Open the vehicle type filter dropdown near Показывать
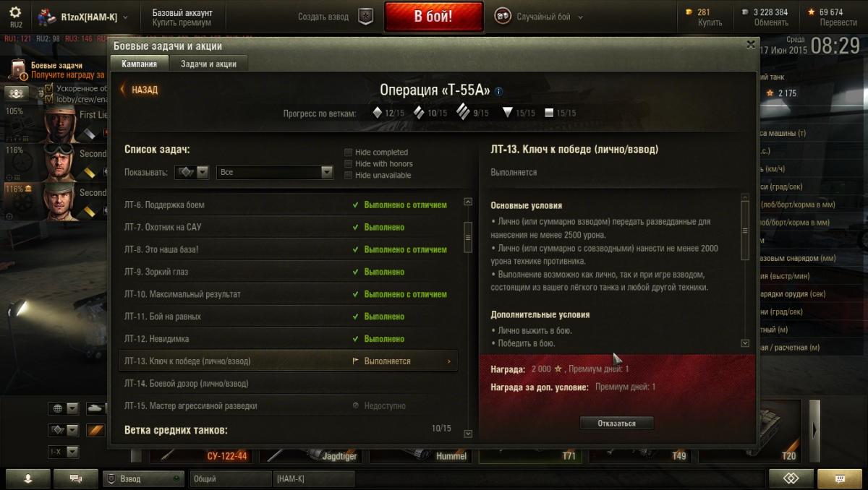 click(x=191, y=173)
